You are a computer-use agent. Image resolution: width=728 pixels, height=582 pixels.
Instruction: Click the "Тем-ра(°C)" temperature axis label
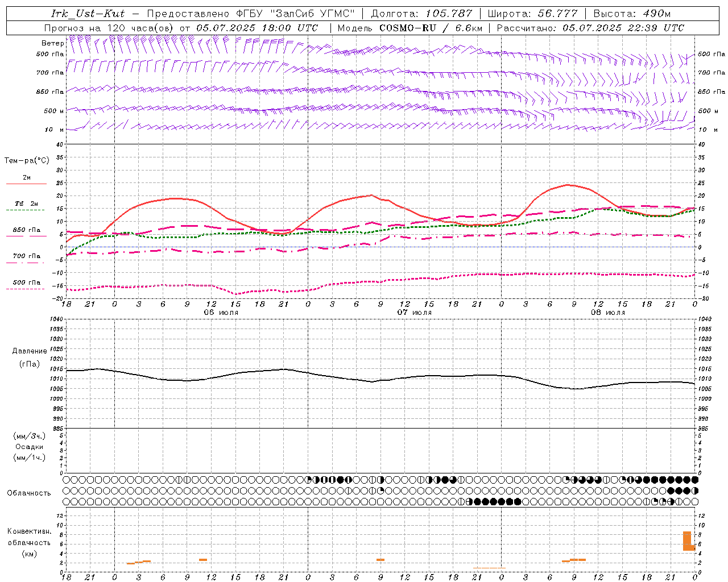27,161
